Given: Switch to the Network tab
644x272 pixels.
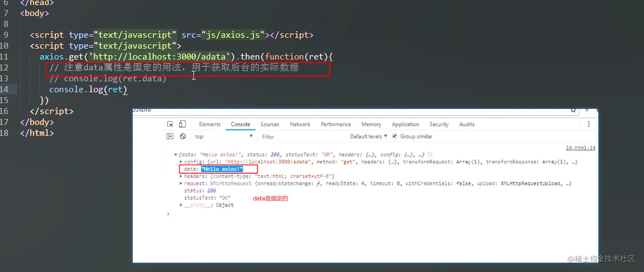Looking at the screenshot, I should pyautogui.click(x=300, y=124).
